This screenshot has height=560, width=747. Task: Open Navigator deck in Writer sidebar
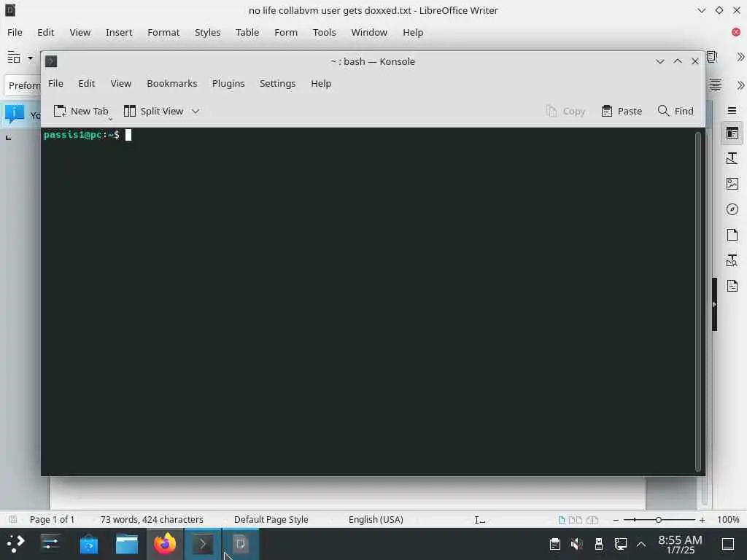(x=732, y=209)
